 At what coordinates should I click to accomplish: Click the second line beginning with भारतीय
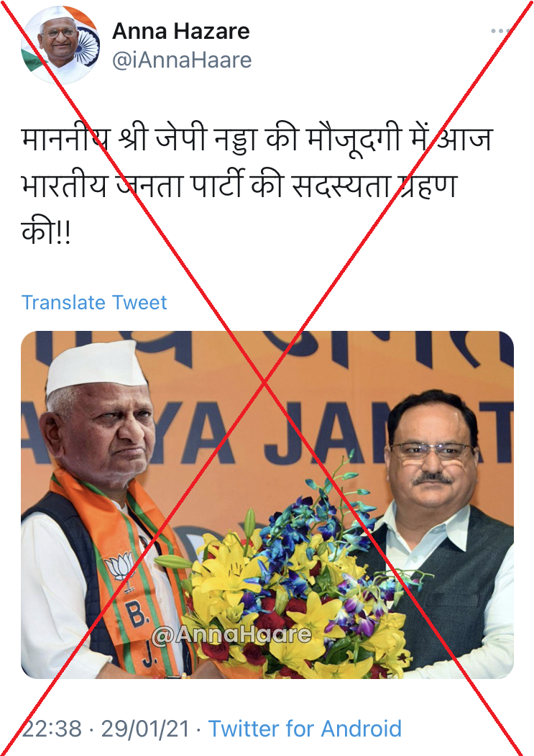coord(239,186)
